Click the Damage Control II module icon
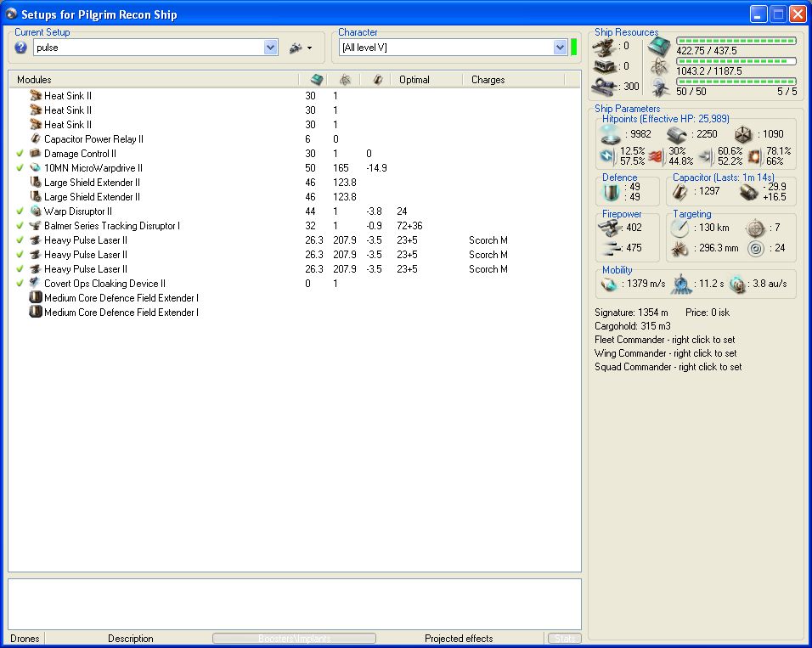Screen dimensions: 812x648 point(35,154)
